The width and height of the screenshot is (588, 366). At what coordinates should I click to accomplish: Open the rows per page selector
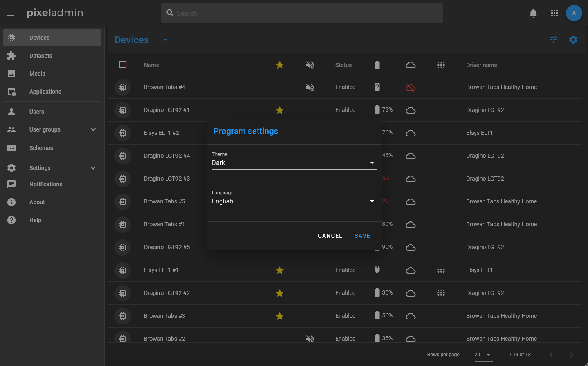483,355
